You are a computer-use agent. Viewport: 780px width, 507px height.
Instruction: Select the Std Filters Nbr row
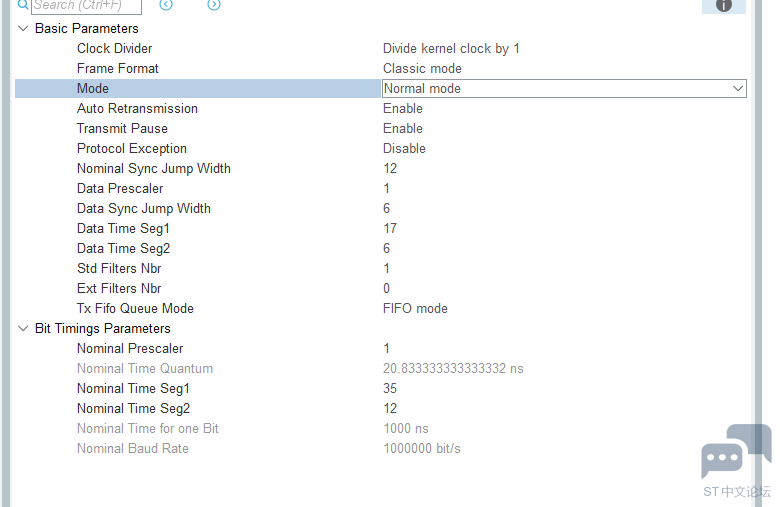[381, 268]
